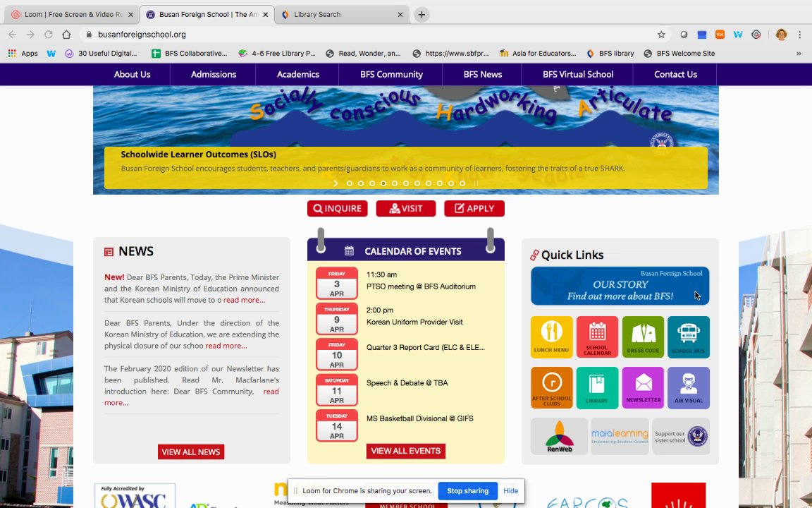Select the second carousel slide dot
The height and width of the screenshot is (508, 812).
click(361, 183)
